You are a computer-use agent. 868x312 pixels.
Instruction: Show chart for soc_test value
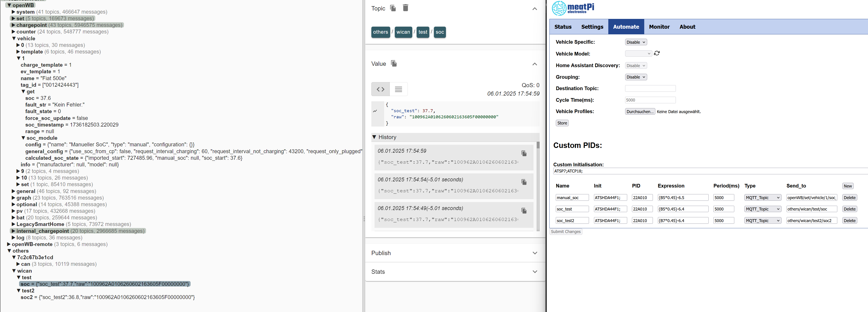tap(375, 111)
